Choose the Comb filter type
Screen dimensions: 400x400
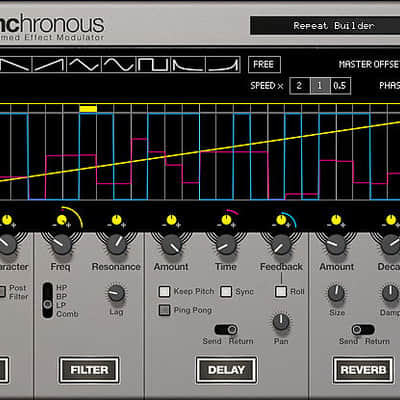[67, 314]
